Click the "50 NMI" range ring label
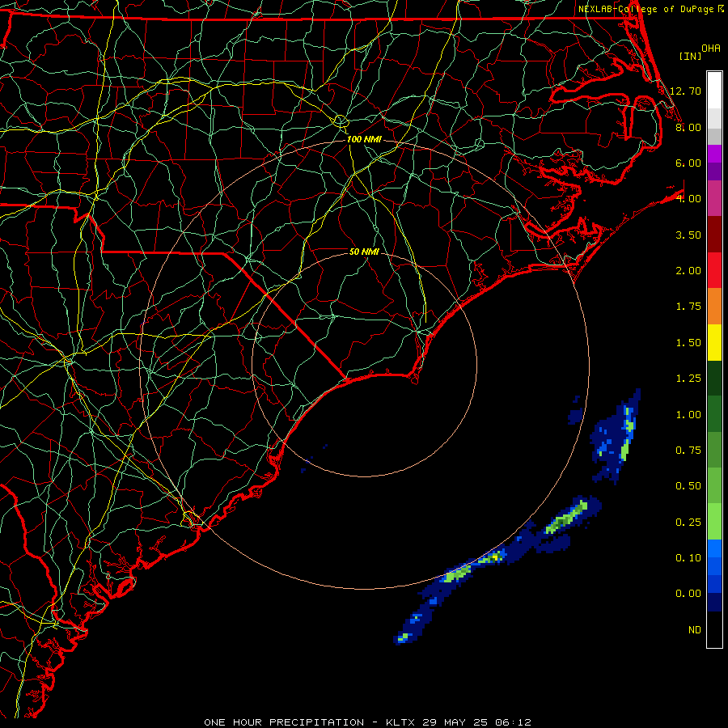 point(364,252)
